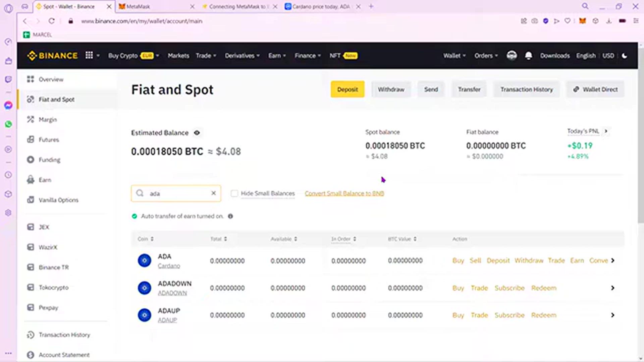Screen dimensions: 644x362
Task: Expand the Trade dropdown in header
Action: [x=206, y=56]
